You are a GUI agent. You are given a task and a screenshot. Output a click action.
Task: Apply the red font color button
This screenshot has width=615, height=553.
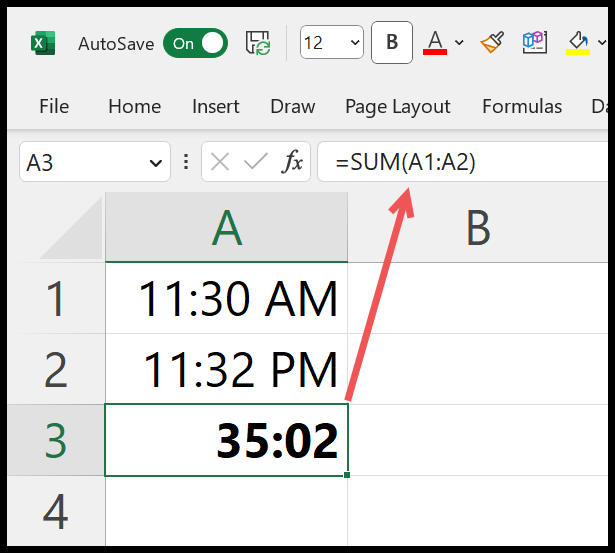click(435, 43)
